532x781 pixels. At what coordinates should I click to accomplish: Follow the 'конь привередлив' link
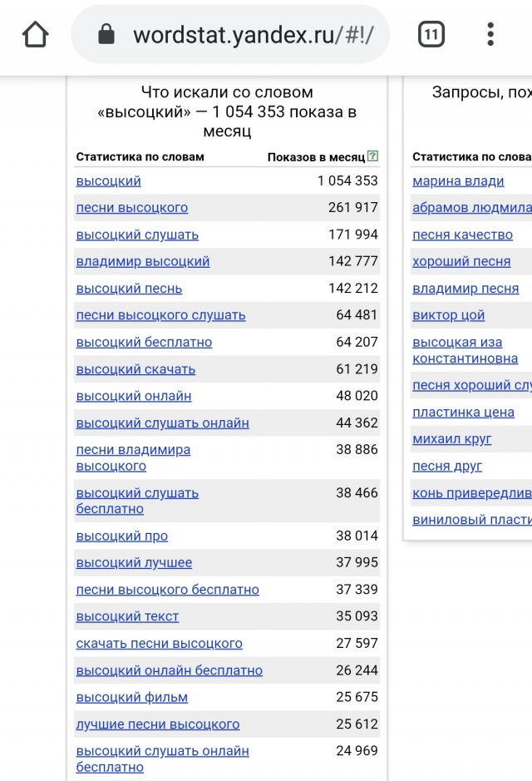pyautogui.click(x=472, y=493)
